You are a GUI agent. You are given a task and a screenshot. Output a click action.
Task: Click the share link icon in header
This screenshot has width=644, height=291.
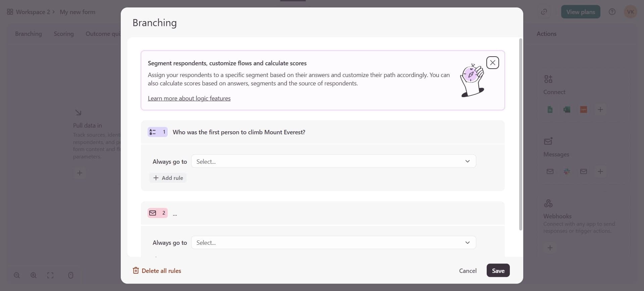(544, 12)
